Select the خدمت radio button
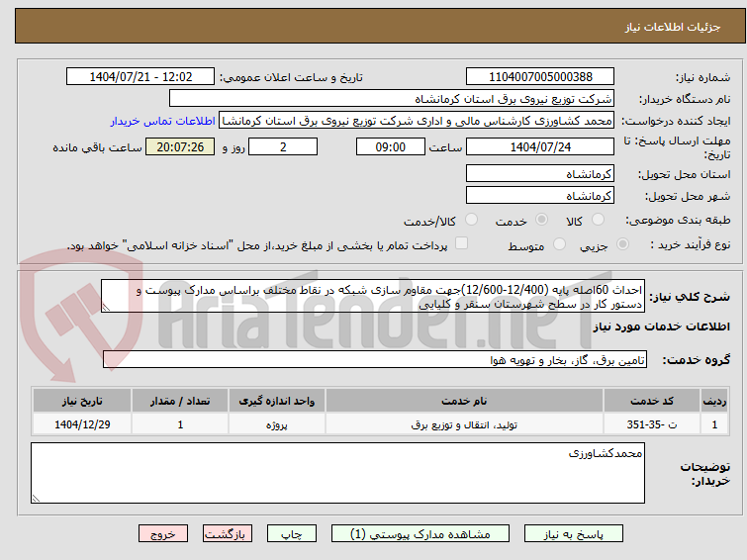 click(x=541, y=220)
